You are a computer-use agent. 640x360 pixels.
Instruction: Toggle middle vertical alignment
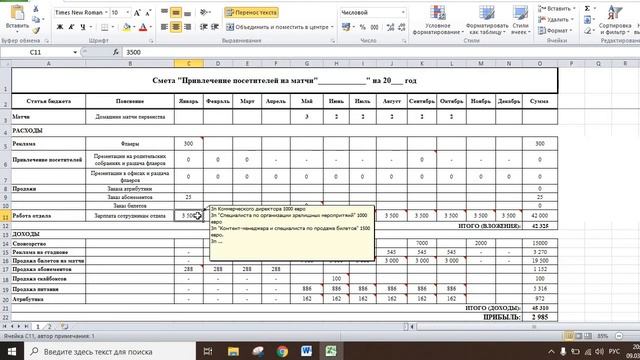(x=176, y=13)
